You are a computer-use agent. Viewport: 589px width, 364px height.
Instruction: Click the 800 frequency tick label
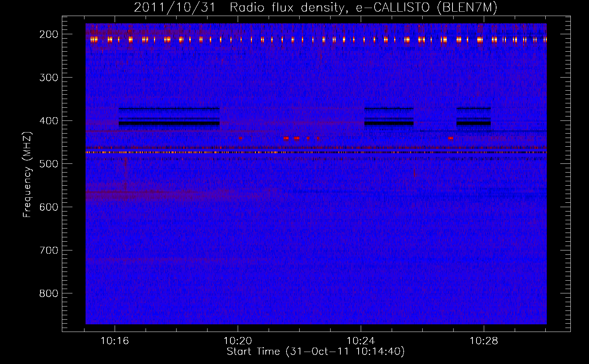(48, 294)
